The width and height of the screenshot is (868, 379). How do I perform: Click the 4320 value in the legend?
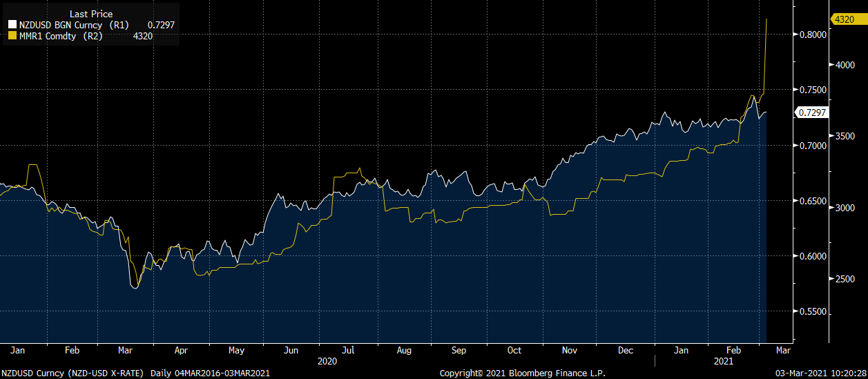[142, 36]
